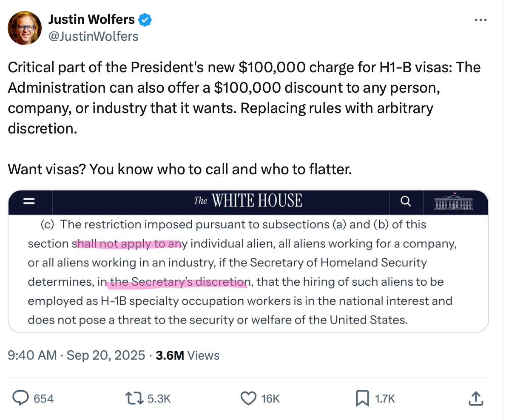Viewport: 506px width, 420px height.
Task: Like the tweet with heart icon
Action: pyautogui.click(x=248, y=398)
